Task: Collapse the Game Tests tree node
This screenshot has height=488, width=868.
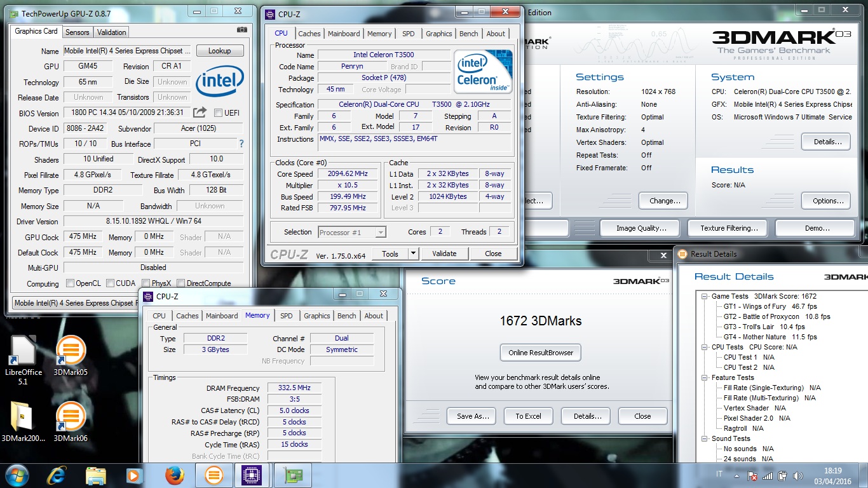Action: coord(705,296)
